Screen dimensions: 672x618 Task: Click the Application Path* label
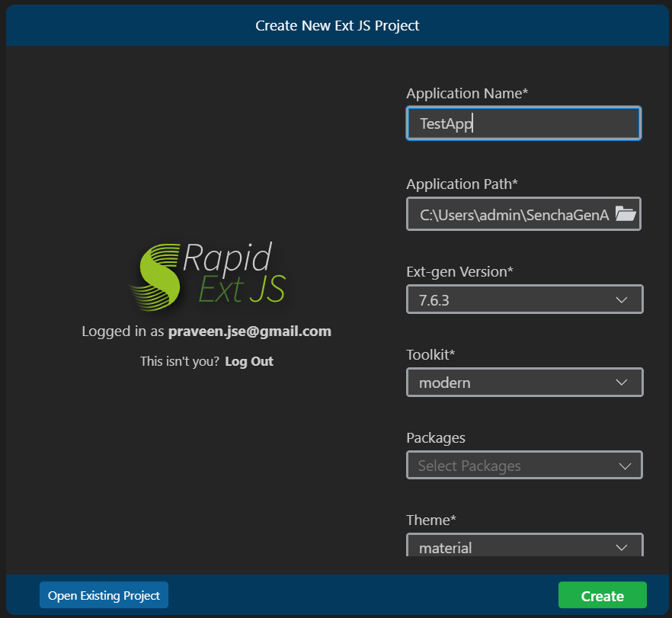click(x=462, y=184)
